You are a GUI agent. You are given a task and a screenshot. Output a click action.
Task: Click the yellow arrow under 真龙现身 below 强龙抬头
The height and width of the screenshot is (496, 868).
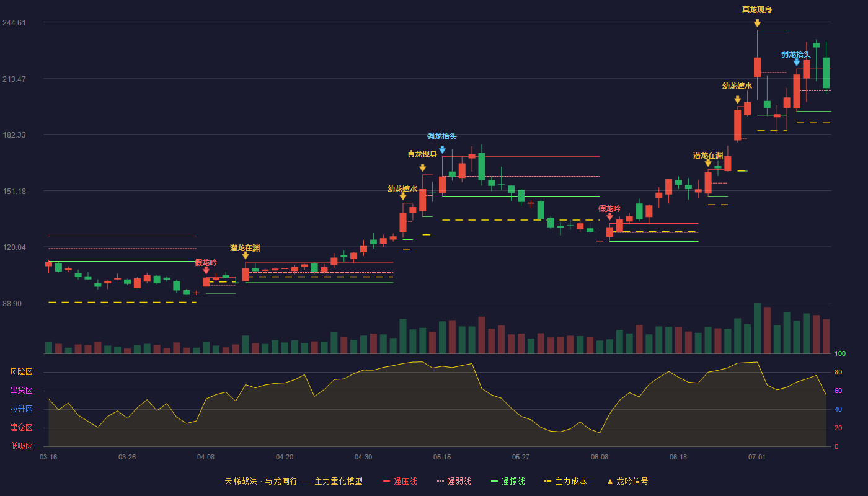[x=422, y=168]
